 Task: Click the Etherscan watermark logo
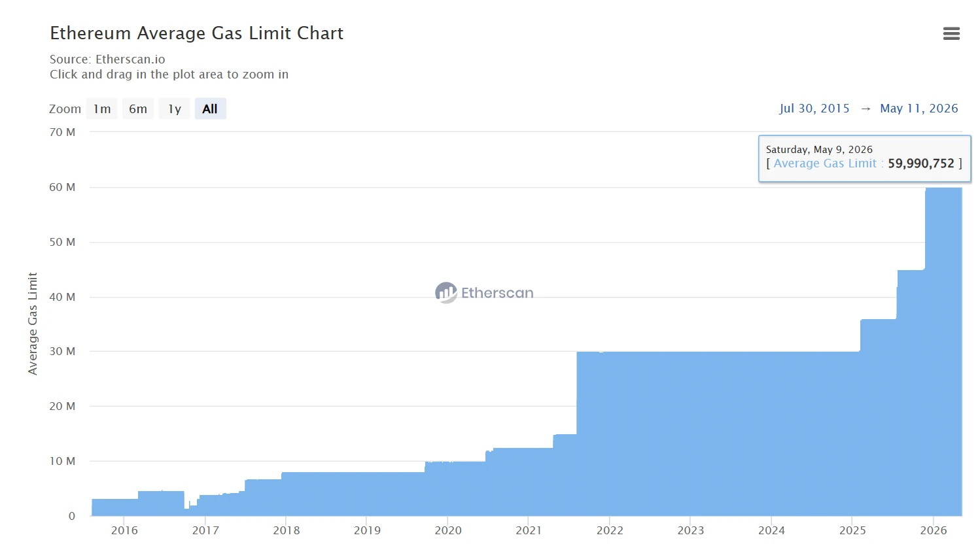click(x=484, y=293)
